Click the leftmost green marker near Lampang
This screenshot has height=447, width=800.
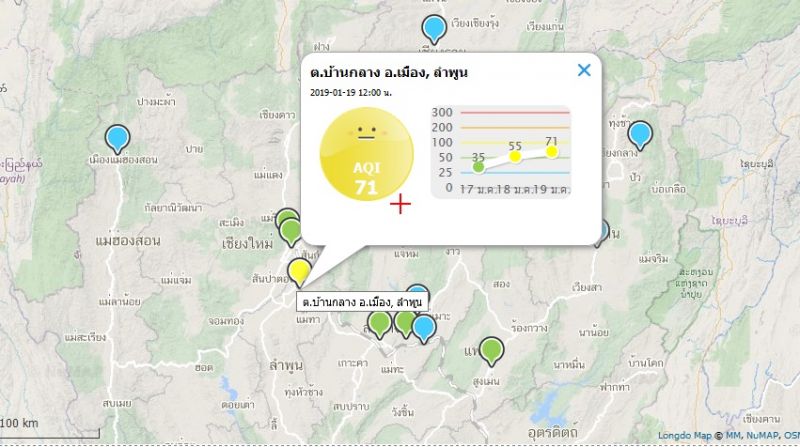click(379, 323)
